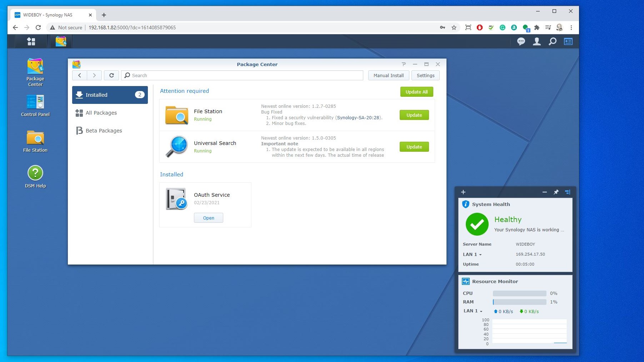This screenshot has width=644, height=362.
Task: Click the Installed count badge 2
Action: coord(140,95)
